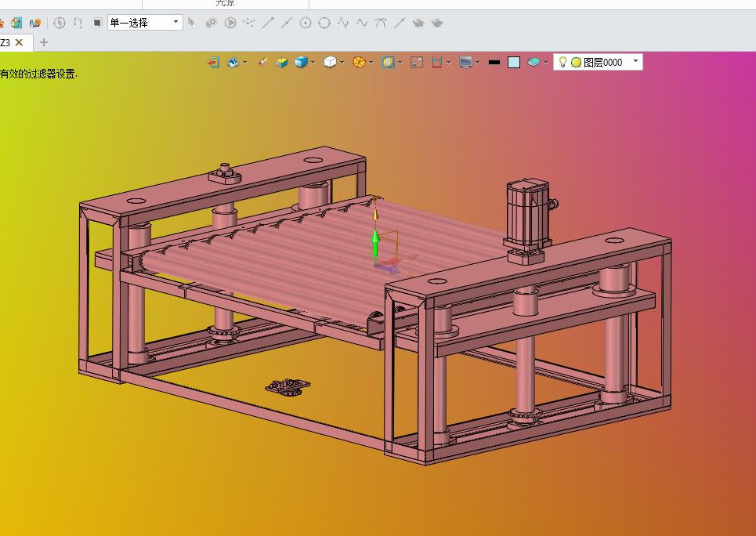Click the red and blue section view icon
This screenshot has width=756, height=536.
tap(437, 62)
